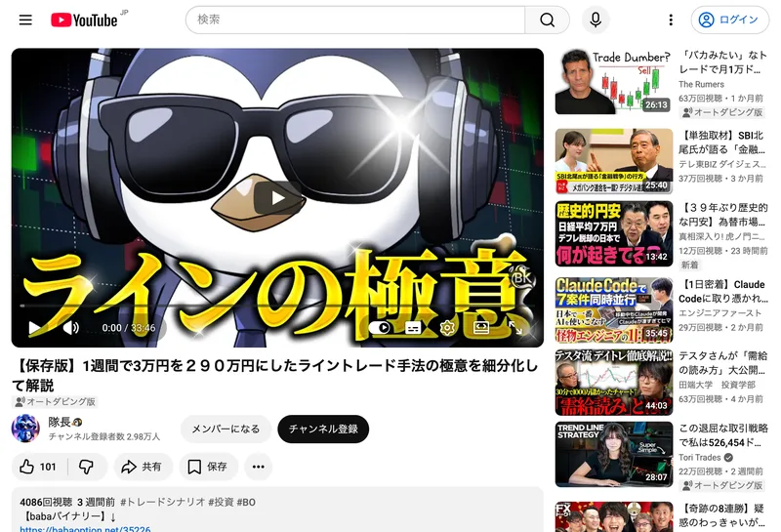Click エンジニアファースト channel name

pyautogui.click(x=720, y=312)
